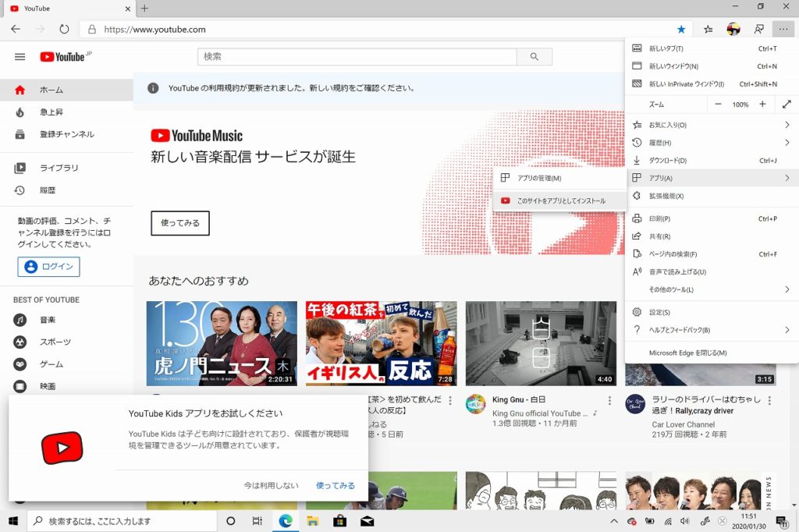
Task: Click the Car Lover Channel name
Action: click(684, 424)
